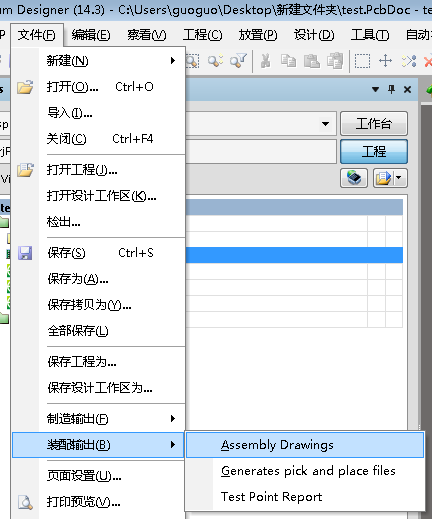Expand the 新建(N) submenu

98,61
